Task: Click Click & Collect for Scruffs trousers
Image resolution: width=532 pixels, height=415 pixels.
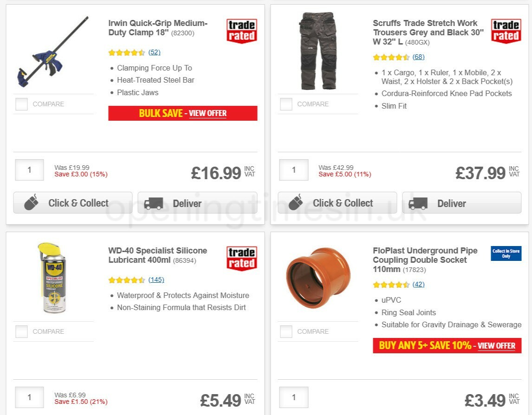Action: [x=337, y=203]
